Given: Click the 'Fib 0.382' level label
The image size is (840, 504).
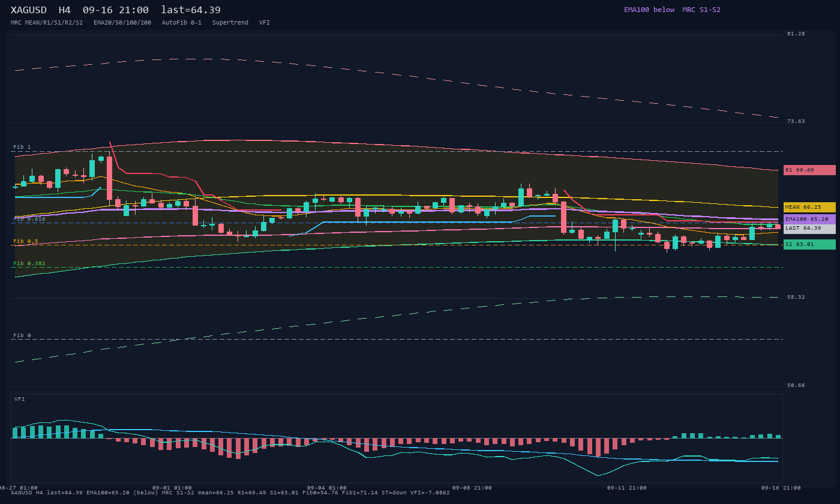Looking at the screenshot, I should [29, 263].
